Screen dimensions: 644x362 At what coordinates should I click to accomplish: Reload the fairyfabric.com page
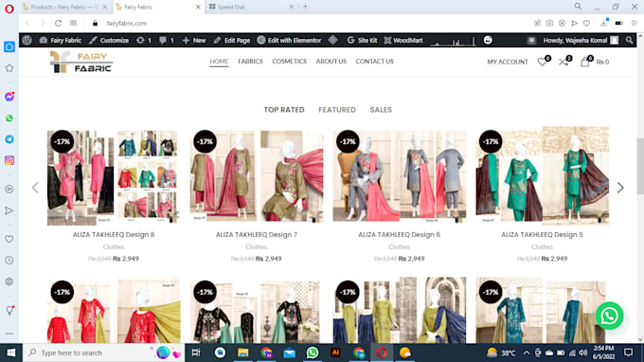[58, 23]
